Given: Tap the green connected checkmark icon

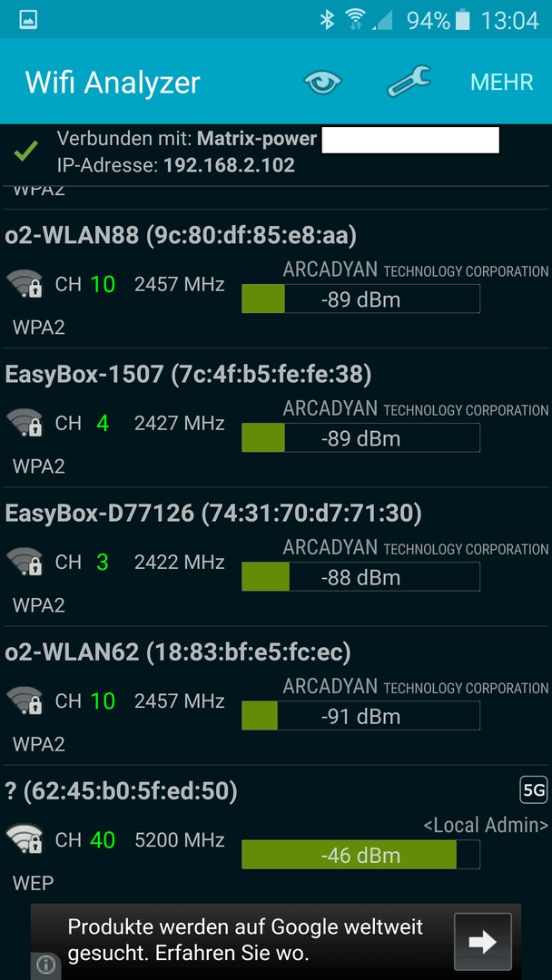Looking at the screenshot, I should [25, 150].
